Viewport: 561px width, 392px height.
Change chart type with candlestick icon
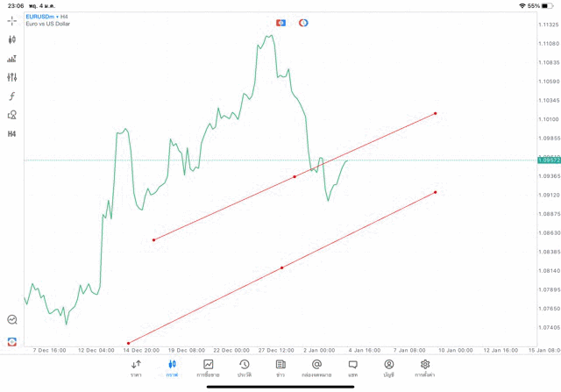[12, 39]
